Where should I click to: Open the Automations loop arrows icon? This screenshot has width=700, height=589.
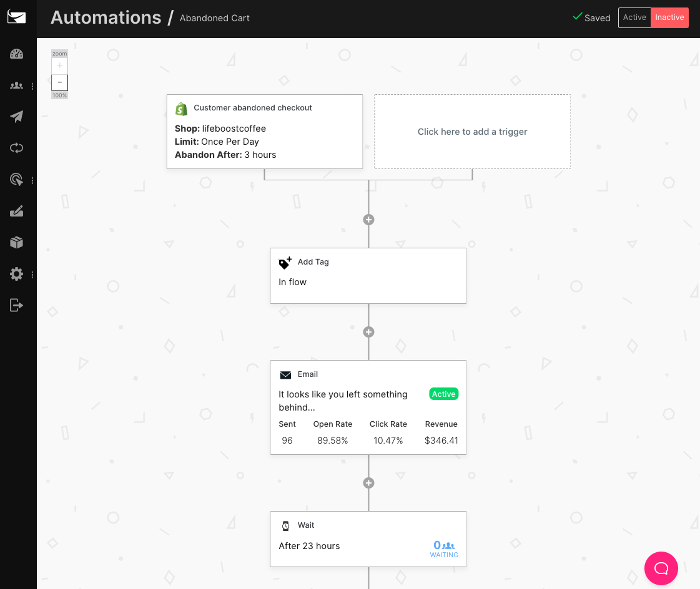point(16,148)
